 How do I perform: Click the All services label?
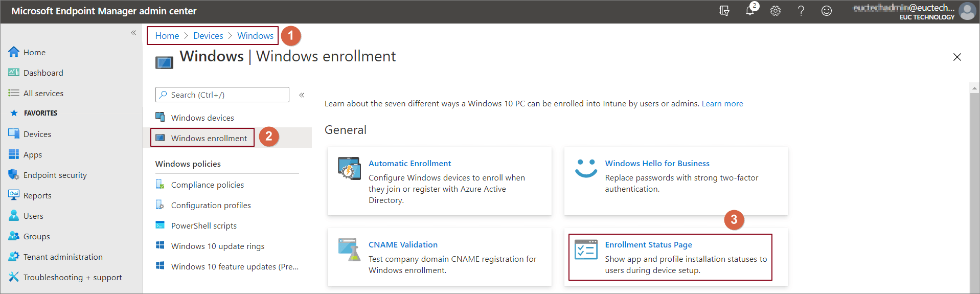point(43,93)
